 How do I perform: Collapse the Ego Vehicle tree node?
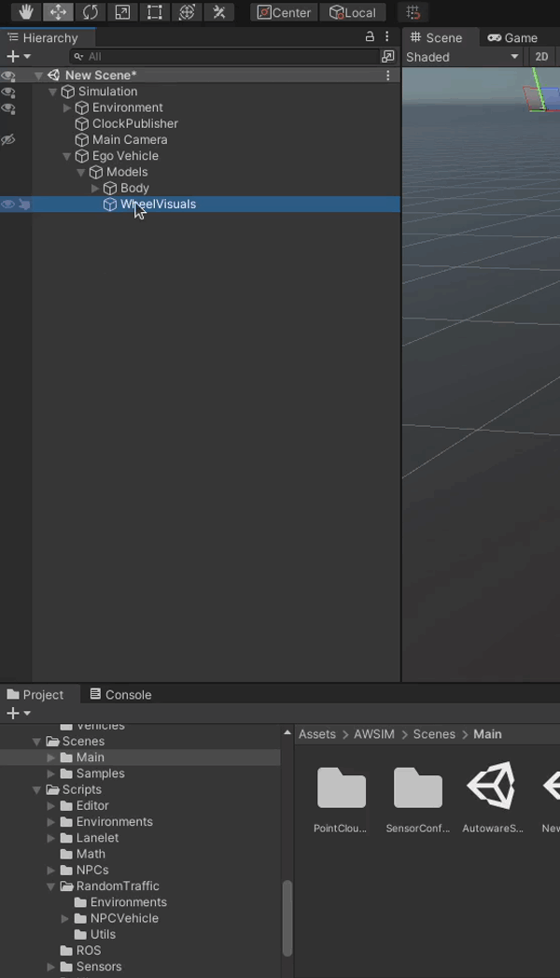pos(67,156)
